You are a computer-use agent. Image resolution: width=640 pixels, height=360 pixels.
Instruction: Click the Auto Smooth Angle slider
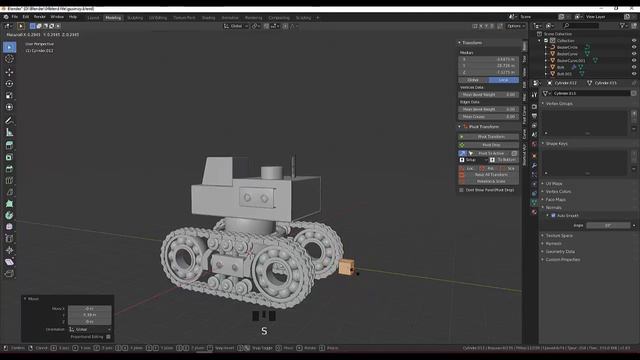pyautogui.click(x=609, y=225)
